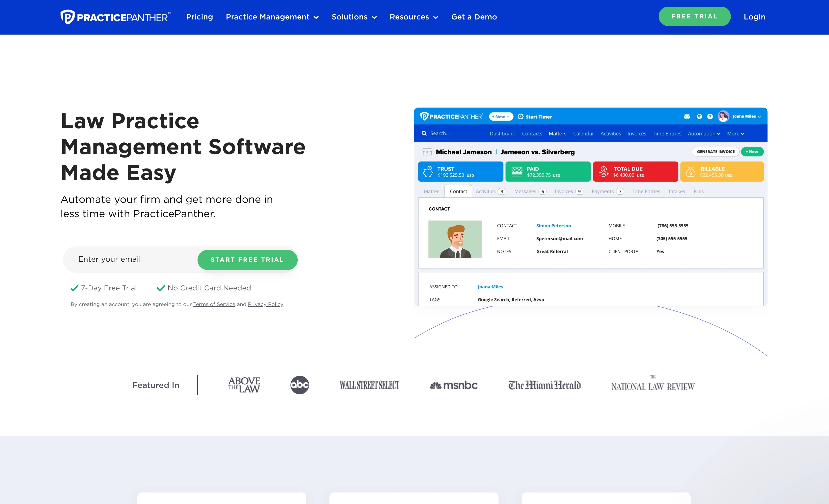Click the Start Timer clock icon
Viewport: 829px width, 504px height.
(x=521, y=116)
